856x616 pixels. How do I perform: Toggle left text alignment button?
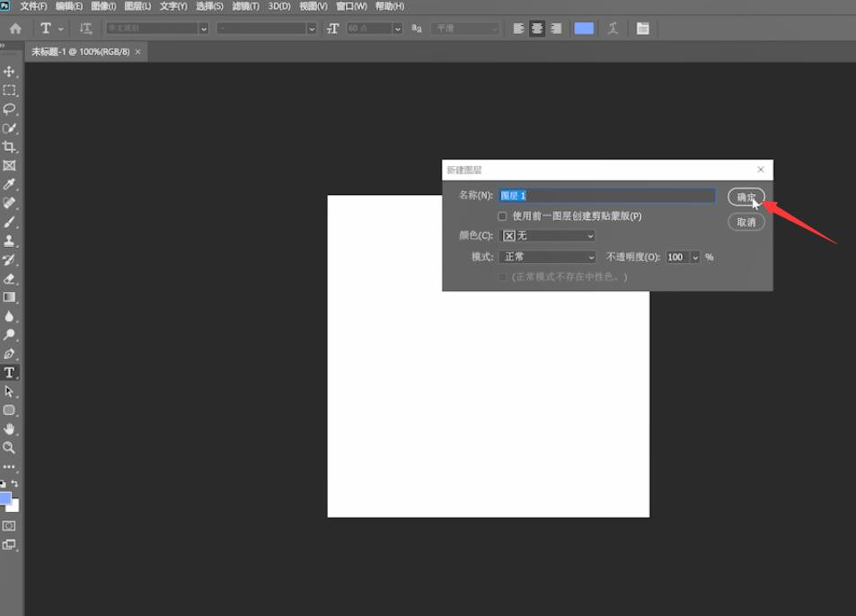point(518,29)
